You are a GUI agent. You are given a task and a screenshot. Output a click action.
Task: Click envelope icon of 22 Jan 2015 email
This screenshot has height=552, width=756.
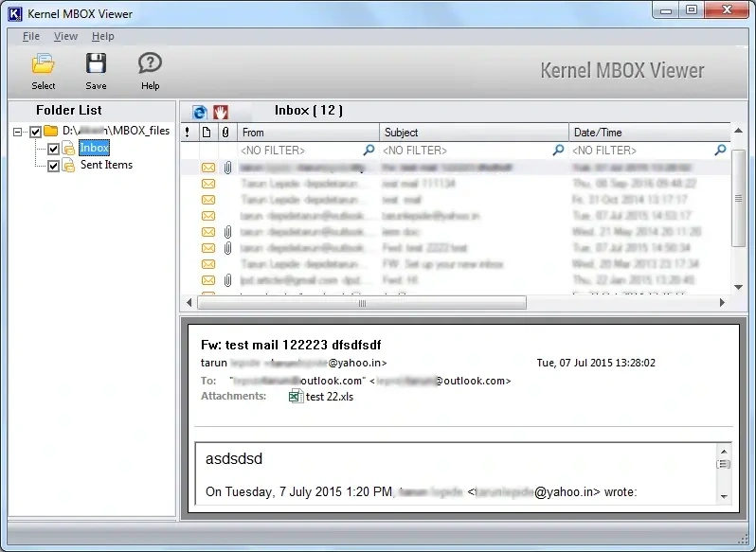[208, 280]
